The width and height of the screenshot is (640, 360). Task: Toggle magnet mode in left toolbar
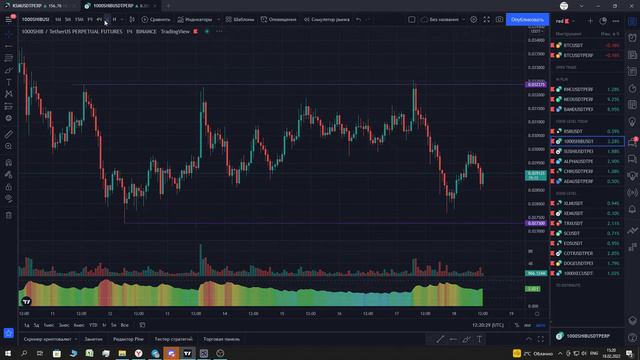tap(9, 162)
